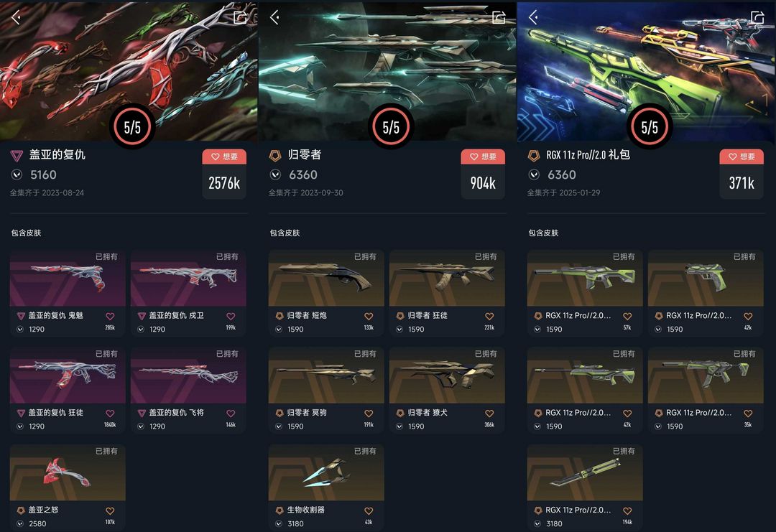
Task: Select the 归零者 狂徒 skin thumbnail
Action: click(x=447, y=278)
